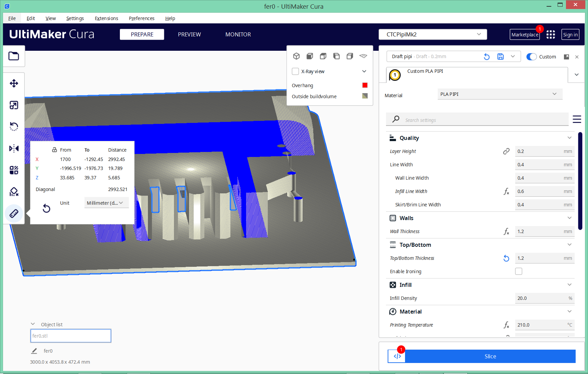Switch to the front view cube icon
The height and width of the screenshot is (374, 588).
[x=310, y=56]
